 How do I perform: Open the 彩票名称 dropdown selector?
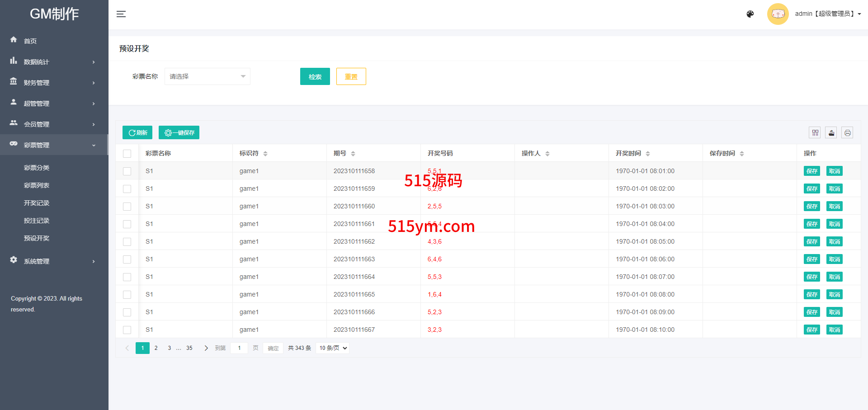(207, 76)
